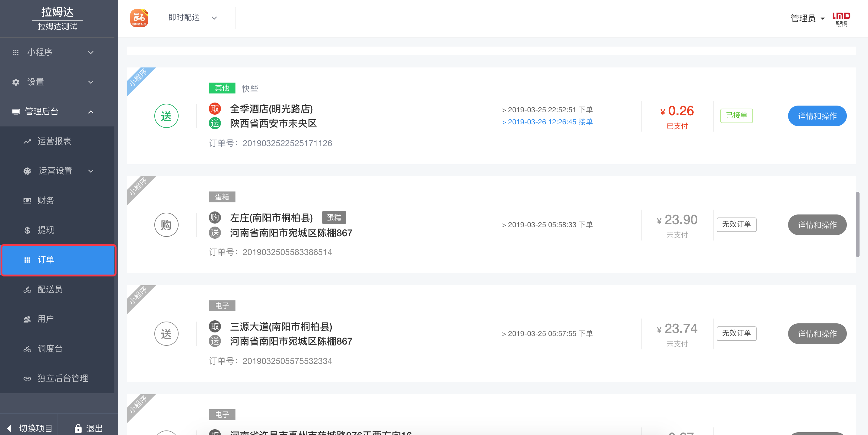The height and width of the screenshot is (435, 868).
Task: Click the 取 icon beside 三源大道(南阳市桐柏县)
Action: 215,326
